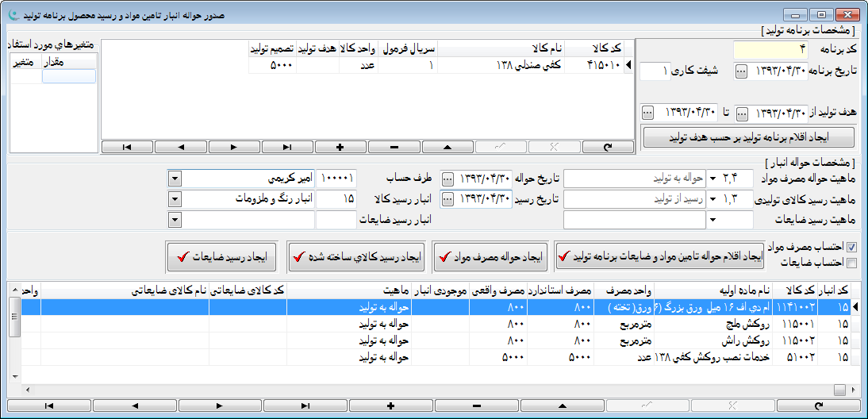
Task: Expand the طرف حساب dropdown showing امیر کریمی
Action: point(175,178)
